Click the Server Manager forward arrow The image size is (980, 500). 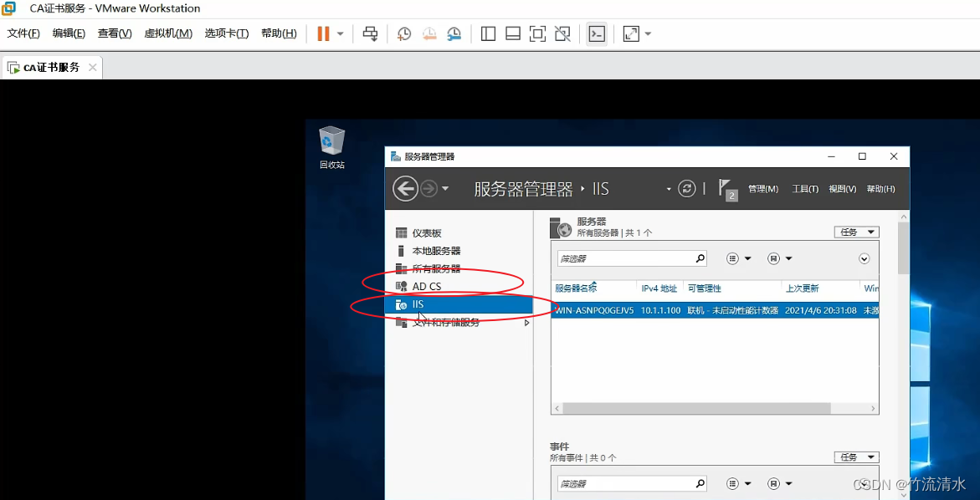(428, 188)
